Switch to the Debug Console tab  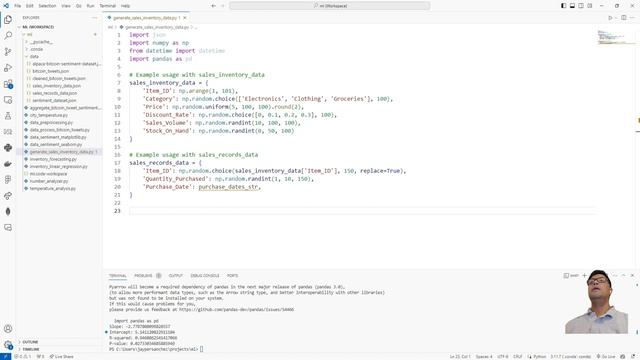tap(205, 276)
